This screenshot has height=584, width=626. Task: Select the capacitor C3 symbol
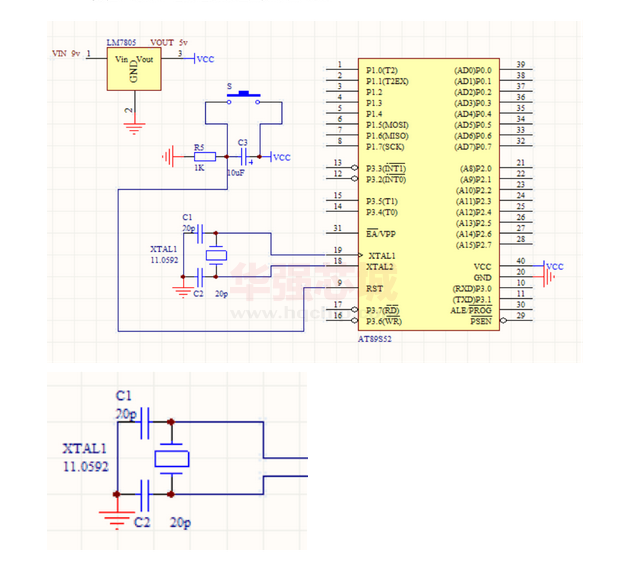click(x=243, y=157)
